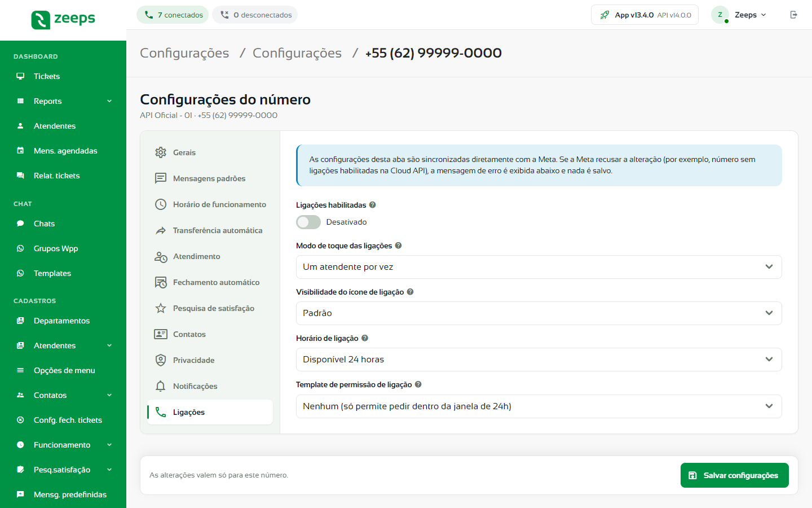The image size is (812, 508).
Task: Click the logout icon in the header
Action: 793,15
